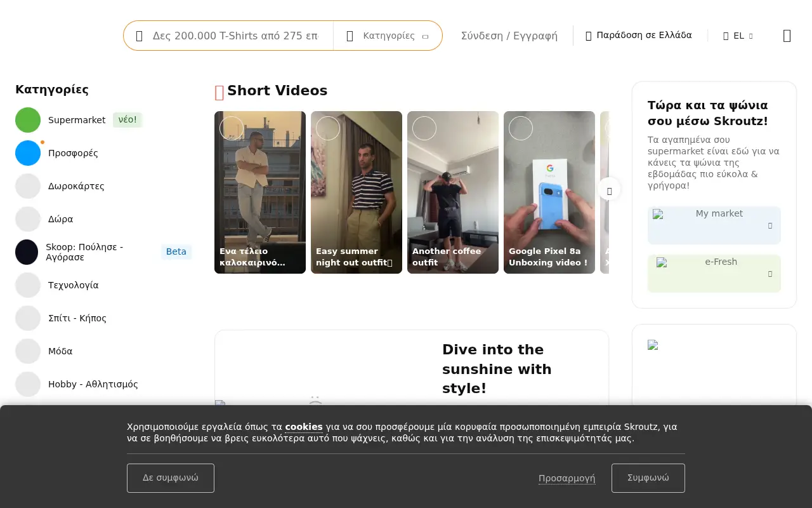Accept cookies with Συμφωνώ

tap(648, 478)
